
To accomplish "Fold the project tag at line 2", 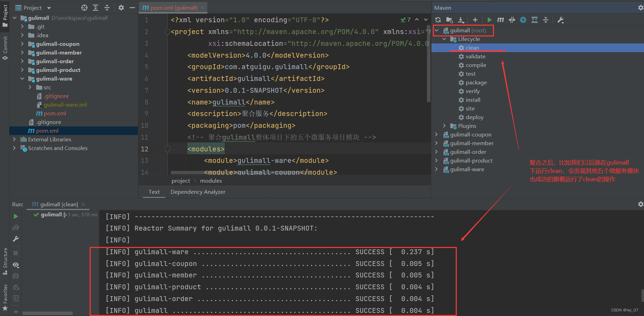I will (167, 32).
